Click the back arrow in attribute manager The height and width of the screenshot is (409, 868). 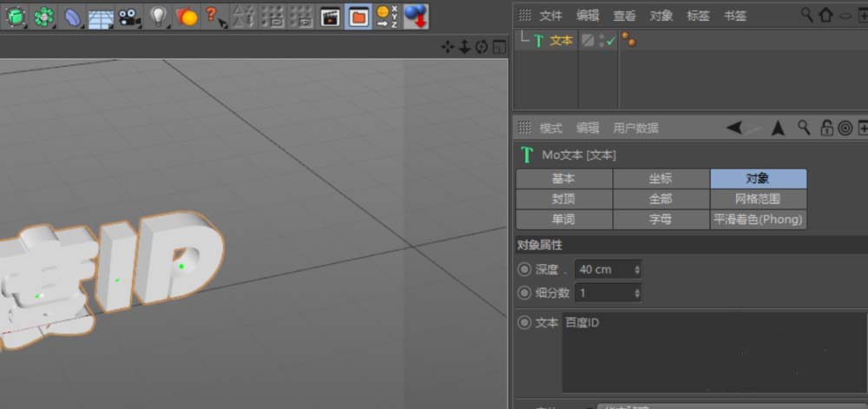734,128
